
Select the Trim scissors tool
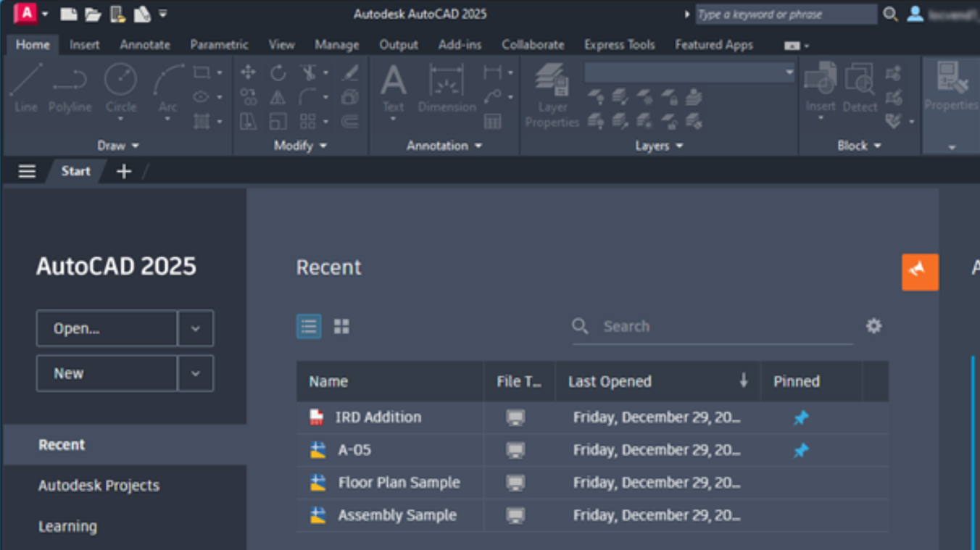[309, 72]
